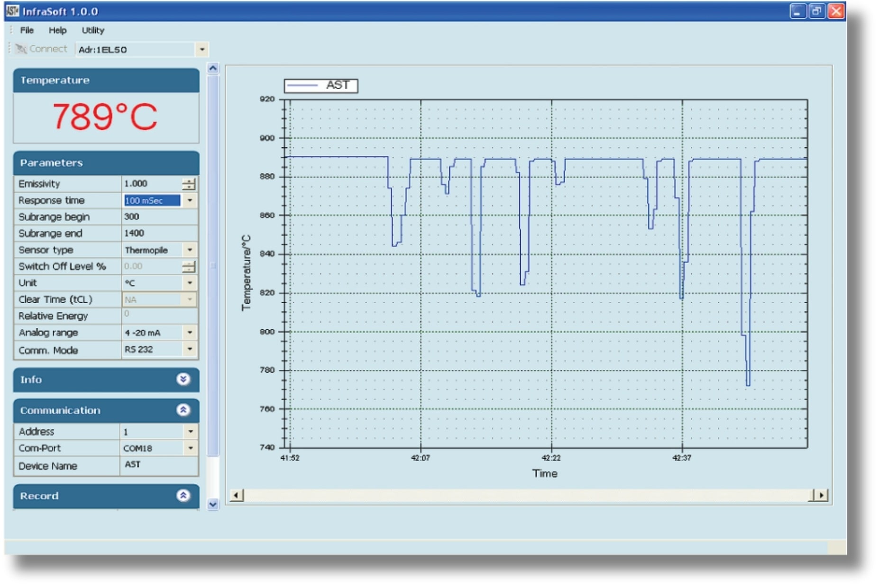Restore the InfraSoft window size
Image resolution: width=879 pixels, height=588 pixels.
[816, 11]
